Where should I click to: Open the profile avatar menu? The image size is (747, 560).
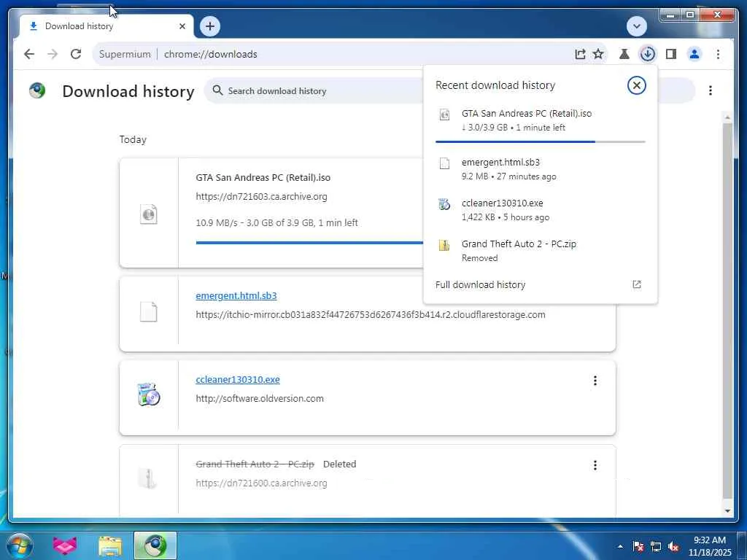[694, 54]
